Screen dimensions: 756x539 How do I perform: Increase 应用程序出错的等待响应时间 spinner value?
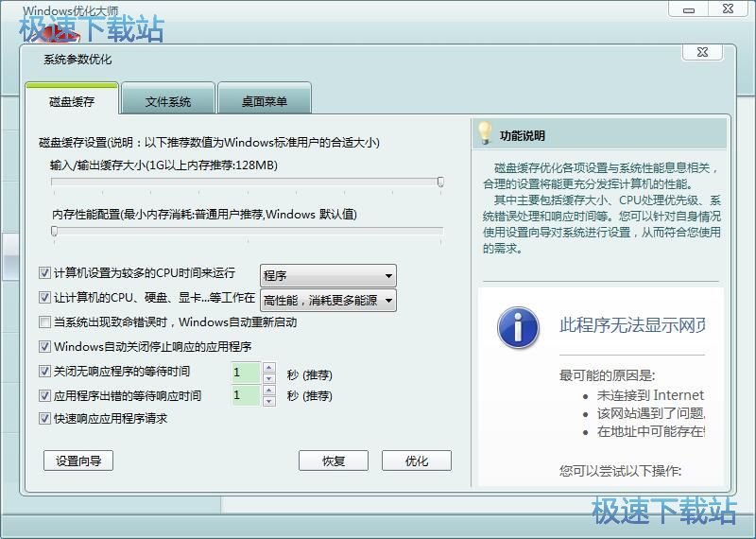coord(269,390)
